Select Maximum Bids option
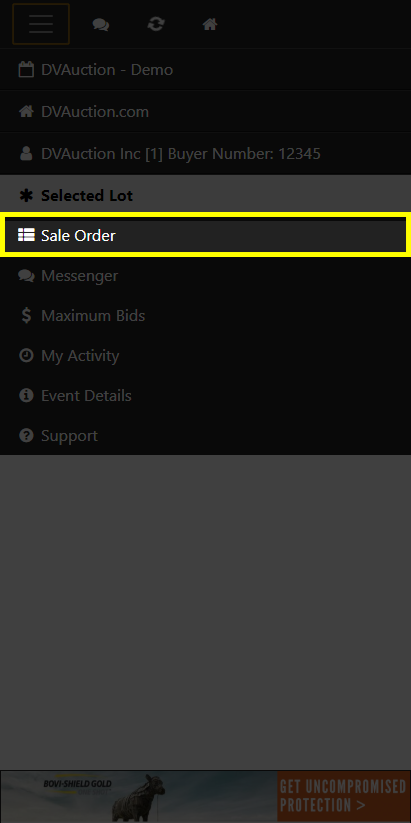 [205, 315]
